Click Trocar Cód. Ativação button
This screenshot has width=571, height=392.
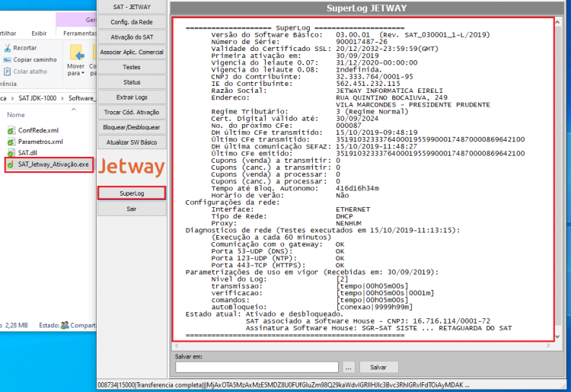pos(132,112)
